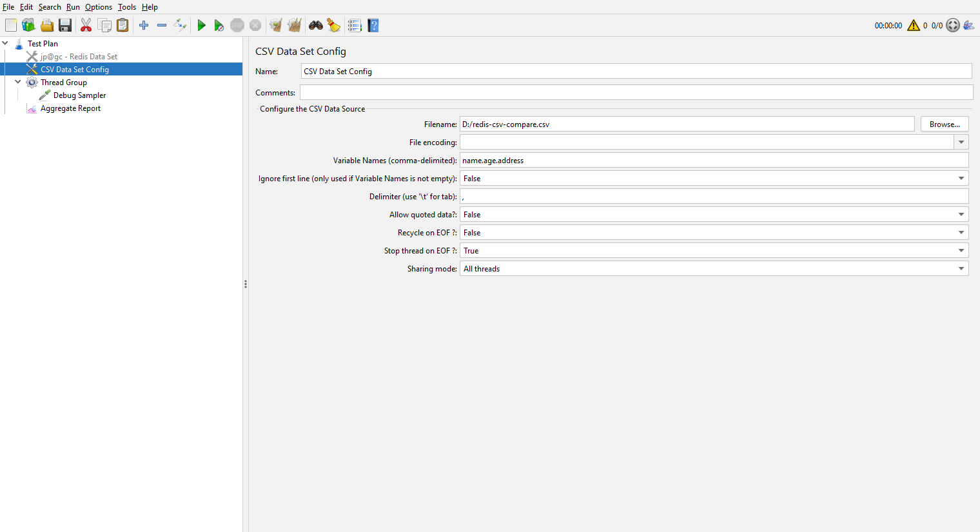Create a new test plan with toolbar icon

(x=11, y=25)
